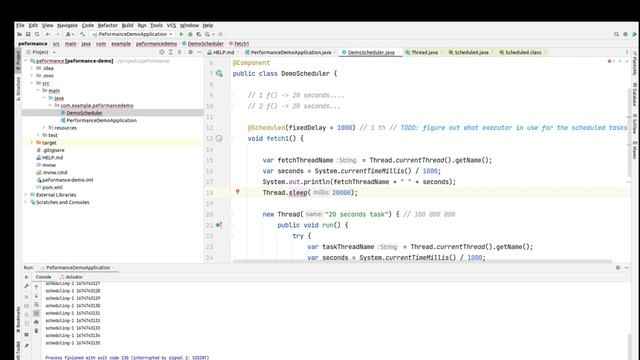Image resolution: width=640 pixels, height=360 pixels.
Task: Toggle scroll-to-end button in console toolbar
Action: pos(36,313)
